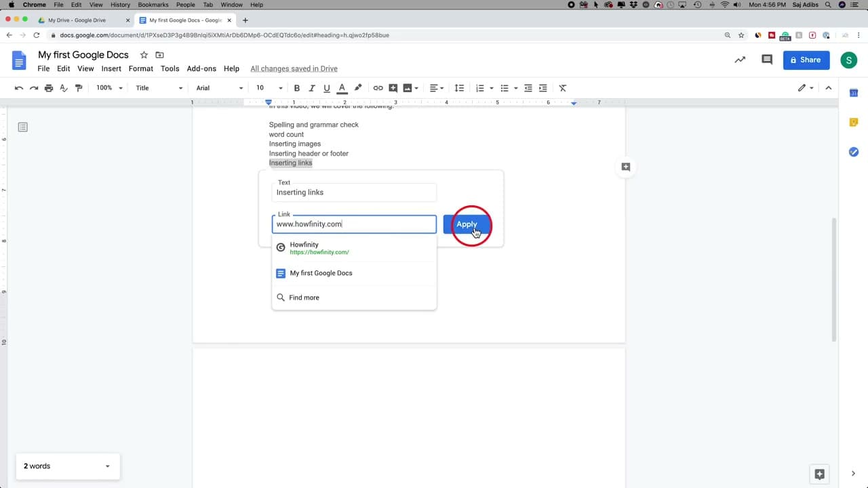Open spelling and grammar check icon
The width and height of the screenshot is (868, 488).
64,88
